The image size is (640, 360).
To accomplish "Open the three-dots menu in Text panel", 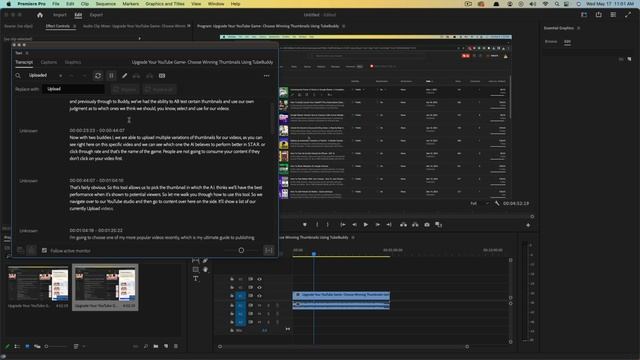I will pyautogui.click(x=267, y=76).
